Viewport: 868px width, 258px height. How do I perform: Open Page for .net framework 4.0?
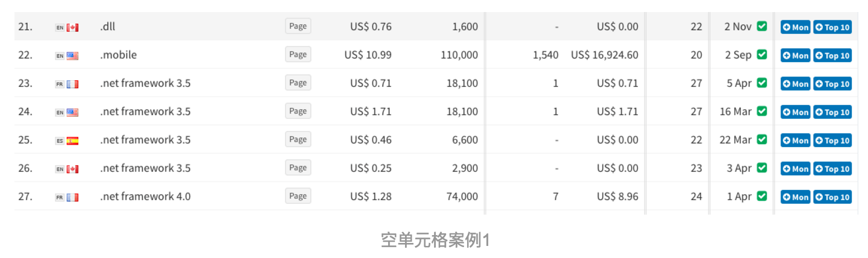[x=298, y=196]
